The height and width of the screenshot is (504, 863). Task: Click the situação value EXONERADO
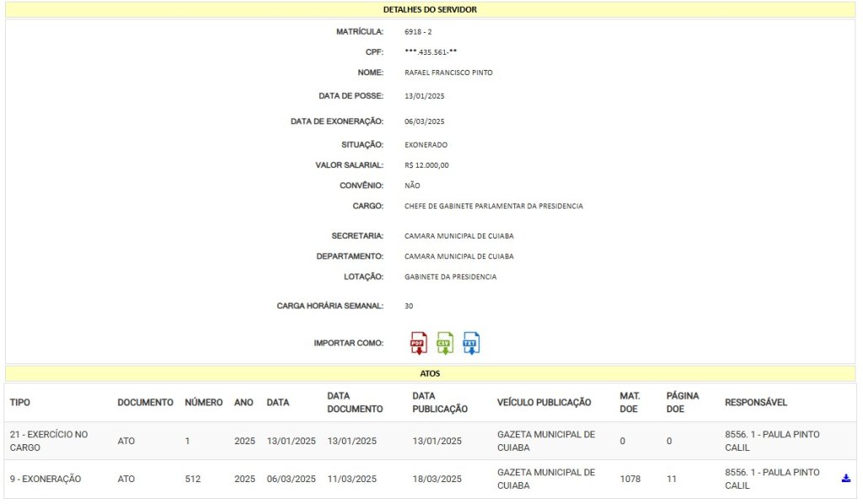coord(426,145)
